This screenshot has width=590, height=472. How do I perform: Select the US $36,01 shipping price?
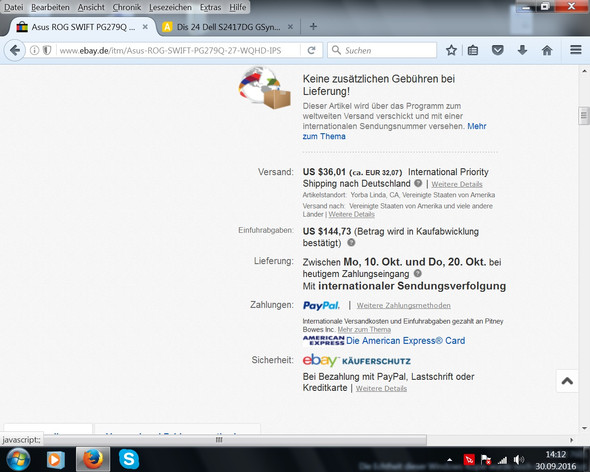[x=324, y=172]
